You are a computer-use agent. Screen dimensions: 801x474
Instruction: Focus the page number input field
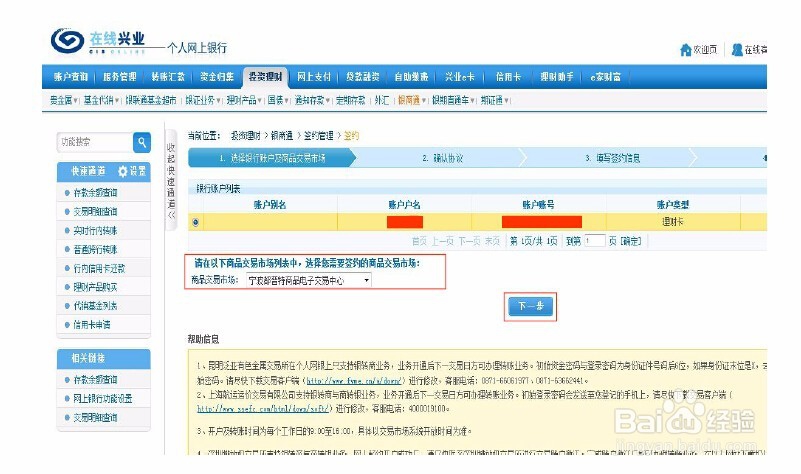pos(595,241)
